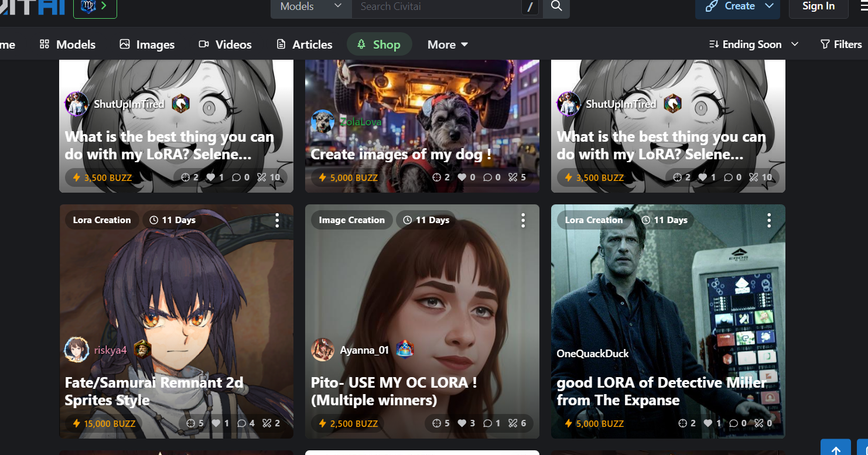The image size is (868, 455).
Task: Click 11 Days badge on Detective Miller card
Action: [x=665, y=220]
